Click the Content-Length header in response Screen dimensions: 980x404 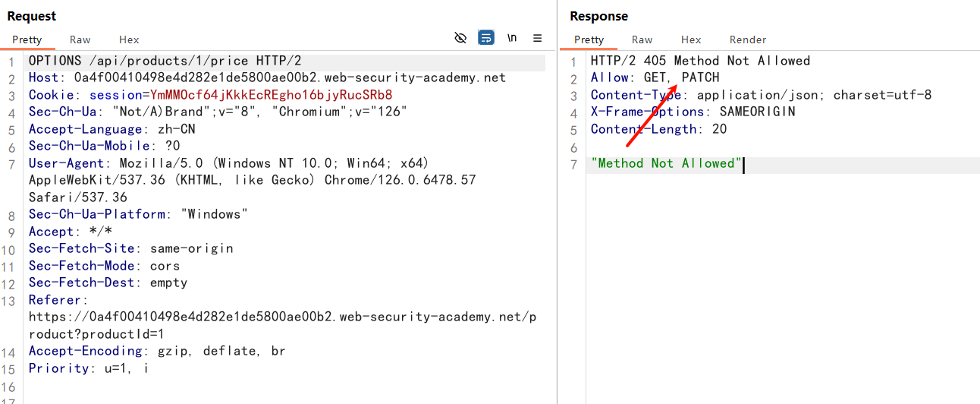point(643,129)
